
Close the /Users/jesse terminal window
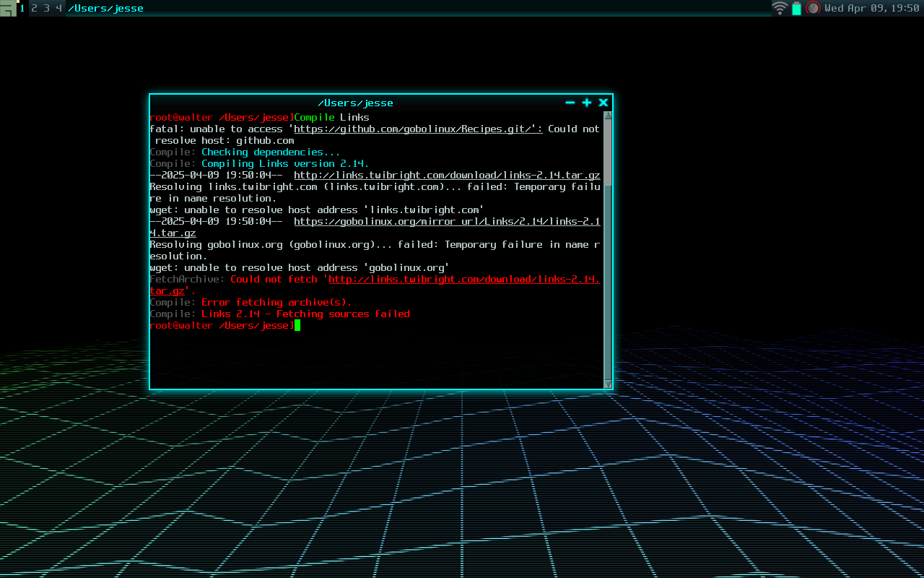point(603,103)
